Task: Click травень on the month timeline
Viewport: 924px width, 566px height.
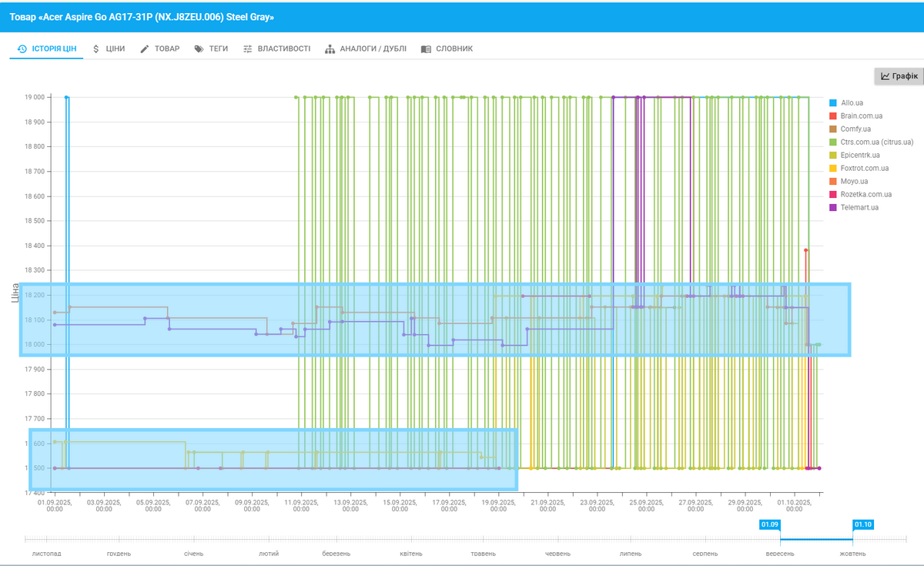Action: 484,553
